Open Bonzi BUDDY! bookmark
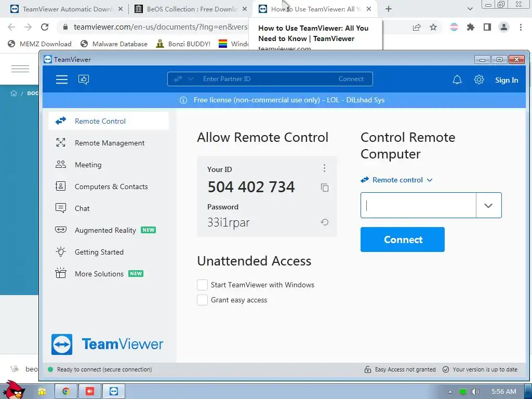Viewport: 532px width, 399px height. click(183, 44)
